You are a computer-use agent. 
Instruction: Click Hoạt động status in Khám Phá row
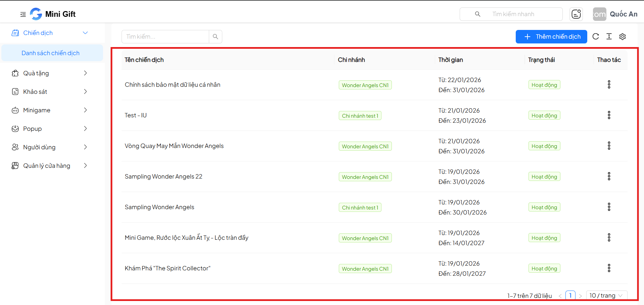point(544,268)
